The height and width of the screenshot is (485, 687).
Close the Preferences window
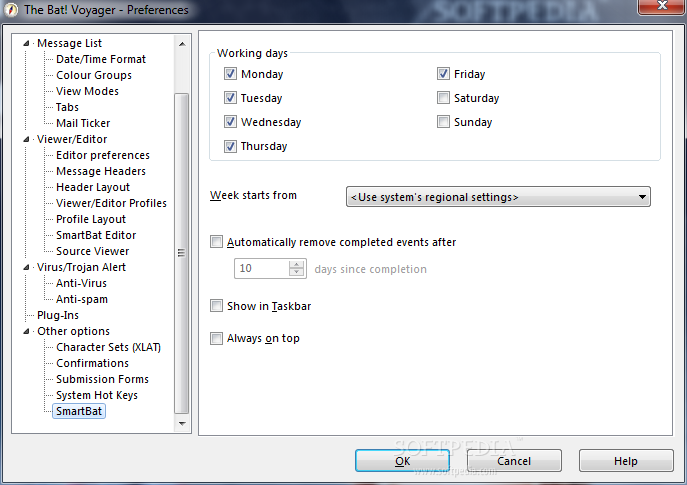pyautogui.click(x=662, y=6)
